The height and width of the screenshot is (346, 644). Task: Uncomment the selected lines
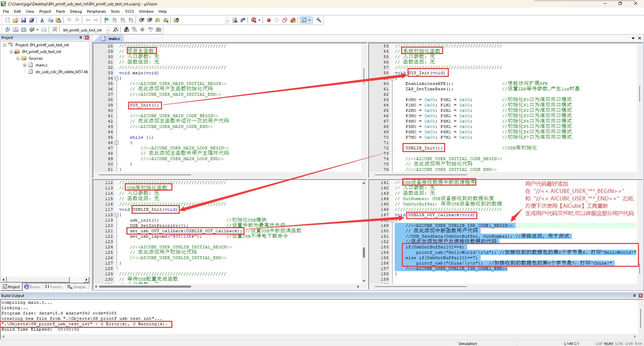click(x=166, y=20)
